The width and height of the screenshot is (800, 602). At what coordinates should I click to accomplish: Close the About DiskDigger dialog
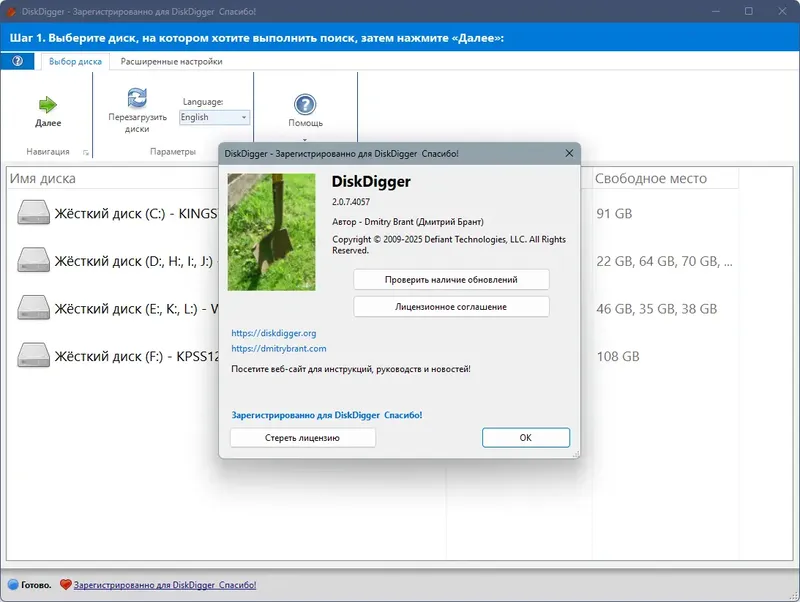point(569,153)
